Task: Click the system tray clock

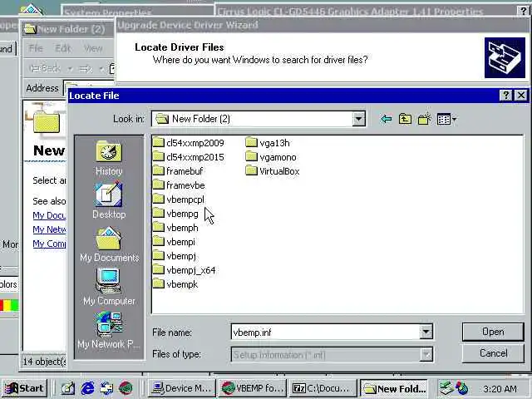Action: click(500, 388)
